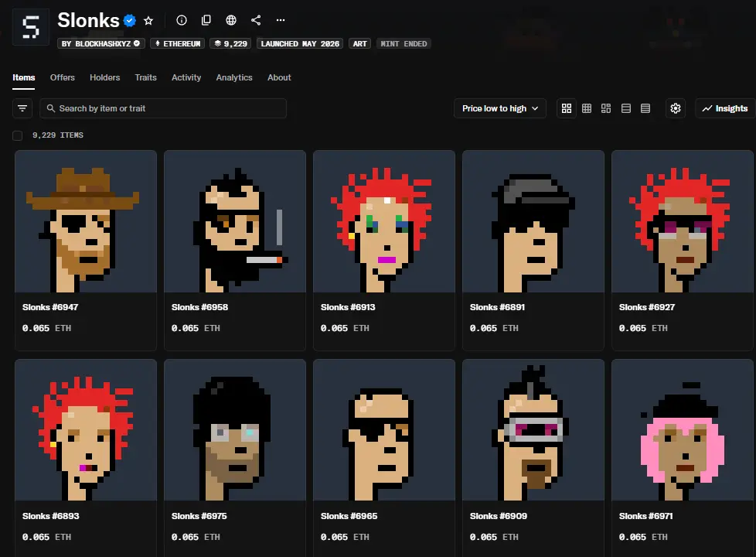Open the filter panel icon
This screenshot has height=557, width=756.
[22, 108]
